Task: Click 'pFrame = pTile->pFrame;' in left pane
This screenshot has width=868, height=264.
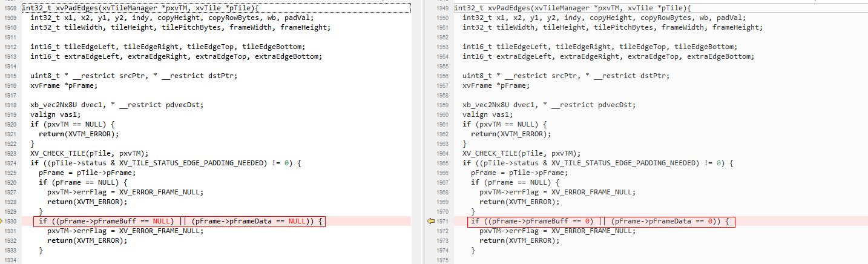Action: [87, 173]
